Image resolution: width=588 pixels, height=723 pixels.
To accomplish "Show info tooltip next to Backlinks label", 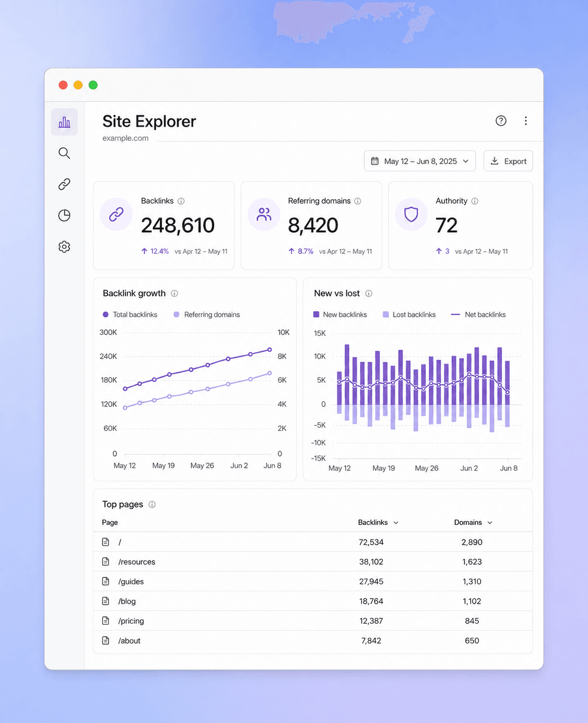I will click(181, 201).
